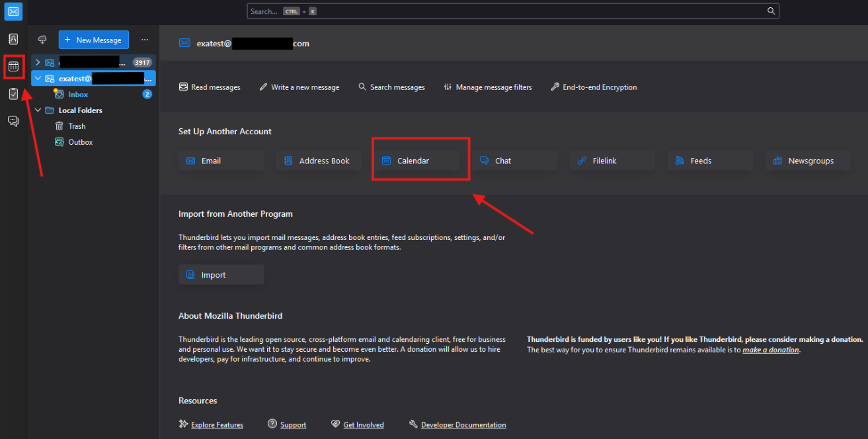Click the magnifier icon in search bar
This screenshot has height=439, width=868.
click(x=771, y=11)
